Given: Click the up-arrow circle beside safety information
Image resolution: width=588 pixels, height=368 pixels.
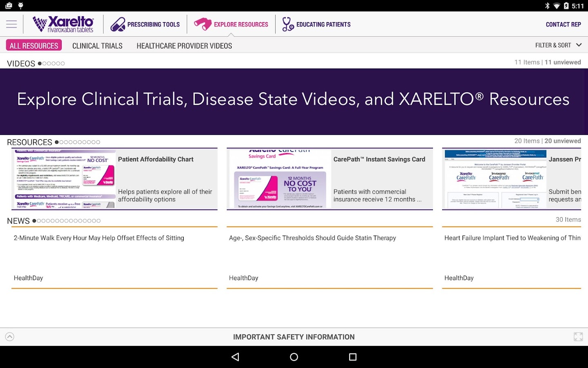Looking at the screenshot, I should point(10,337).
